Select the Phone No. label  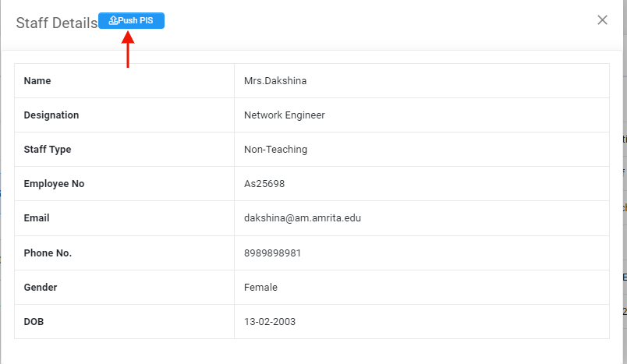coord(48,253)
